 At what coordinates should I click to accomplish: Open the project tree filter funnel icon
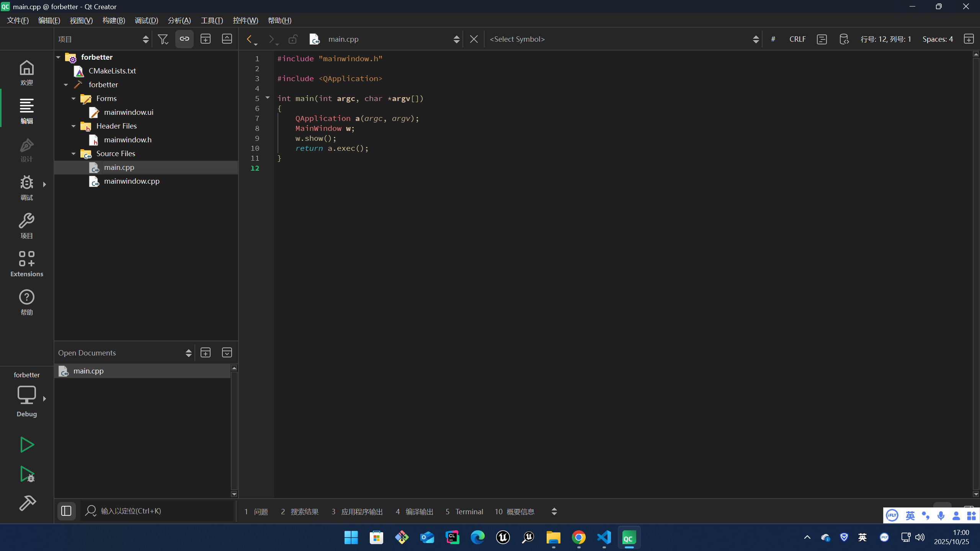(163, 39)
